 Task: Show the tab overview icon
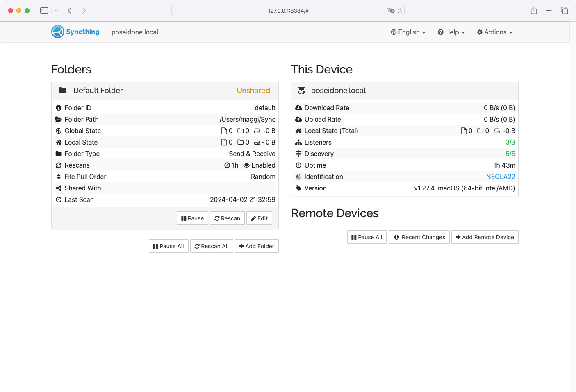tap(565, 11)
